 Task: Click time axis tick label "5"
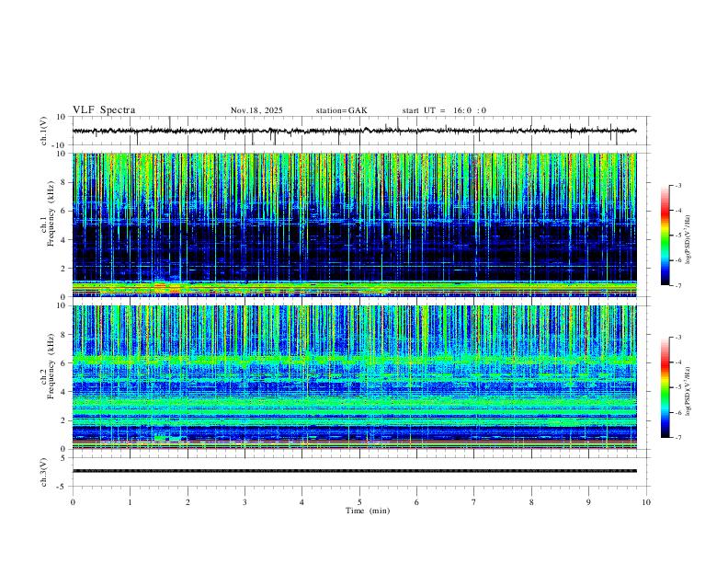tap(359, 502)
